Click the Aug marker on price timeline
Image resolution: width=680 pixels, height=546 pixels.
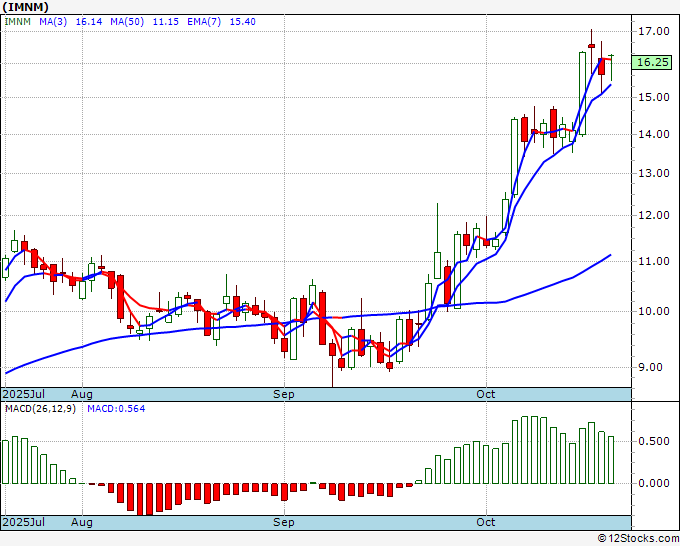[82, 394]
